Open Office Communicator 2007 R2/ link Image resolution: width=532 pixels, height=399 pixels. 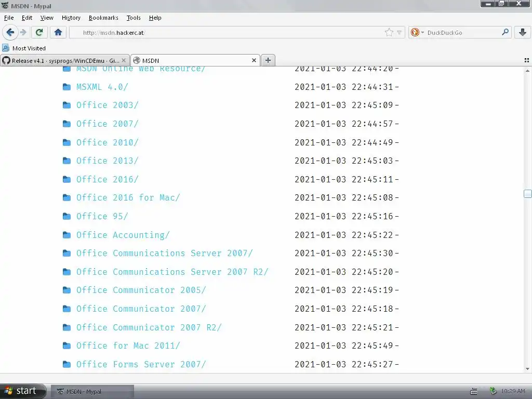pos(149,327)
